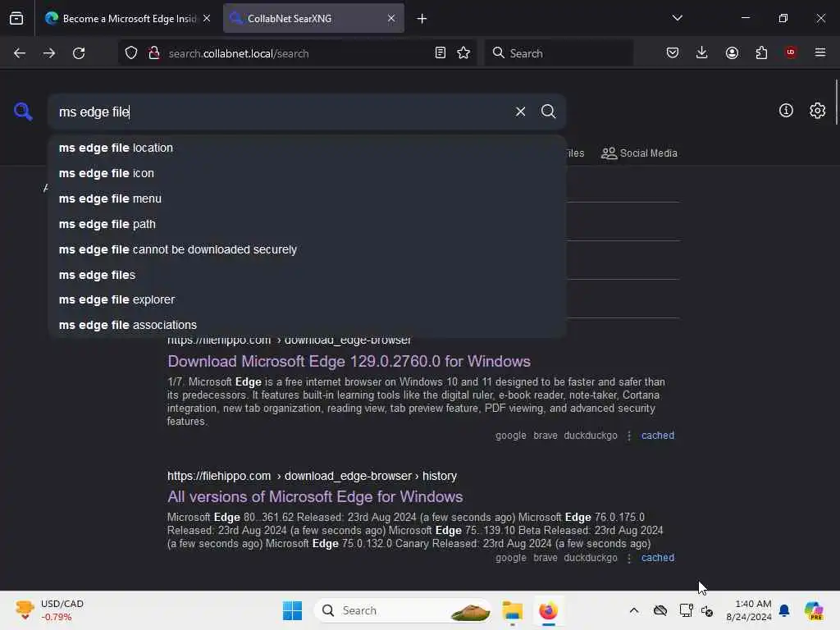
Task: Go forward to next page
Action: (x=49, y=53)
